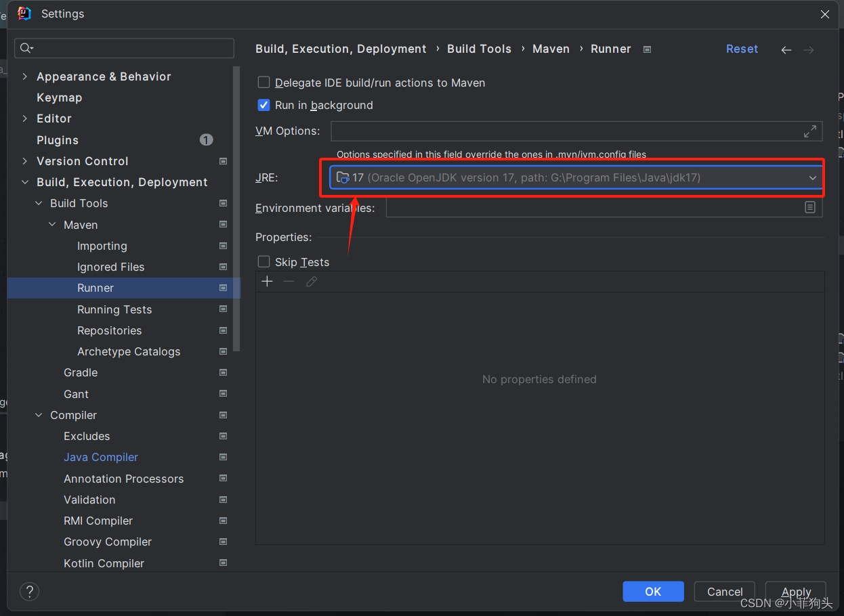Image resolution: width=844 pixels, height=616 pixels.
Task: Click the Cancel button
Action: click(725, 592)
